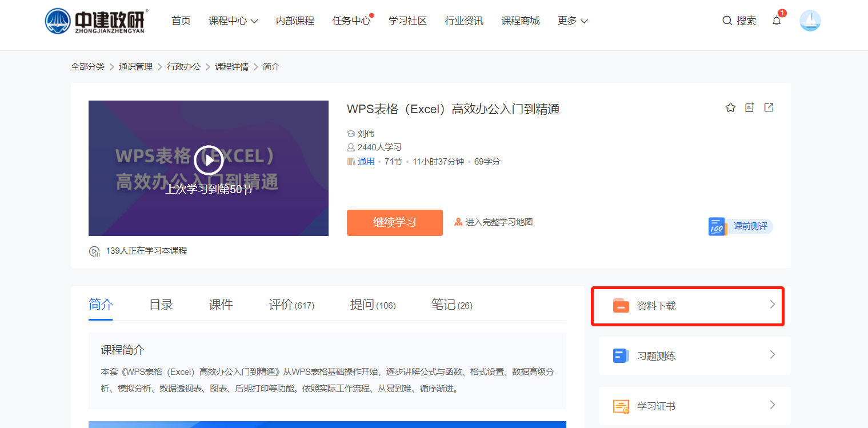868x428 pixels.
Task: Click 课程详情 breadcrumb
Action: [x=231, y=67]
